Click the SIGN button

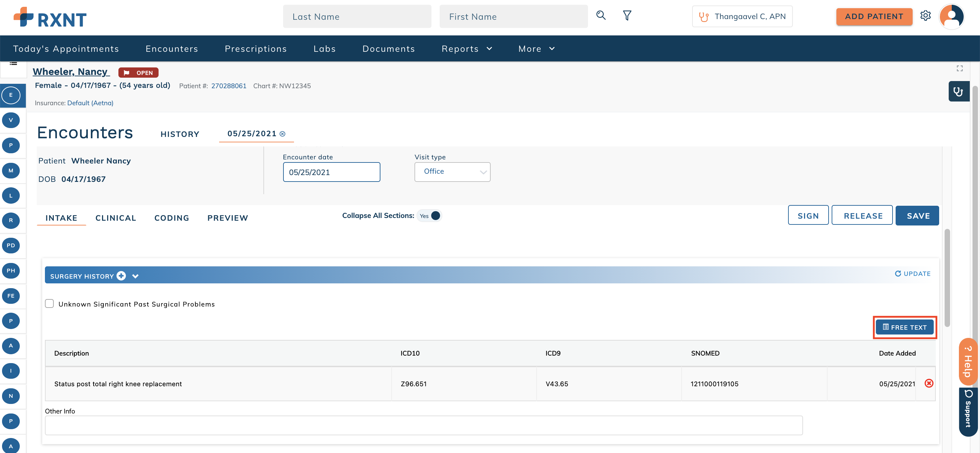coord(808,216)
